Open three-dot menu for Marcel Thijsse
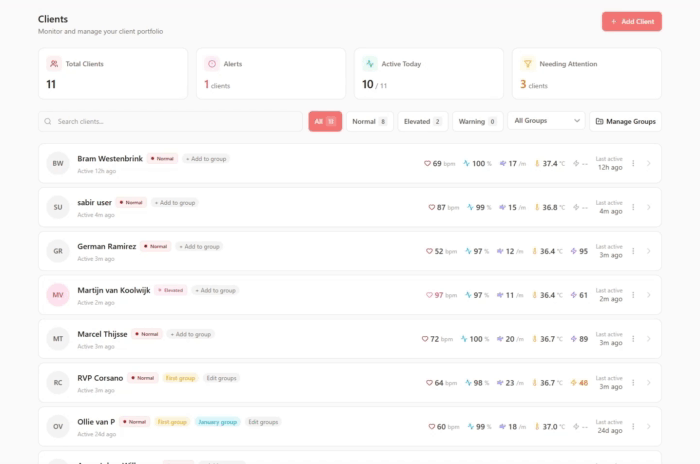The height and width of the screenshot is (464, 700). [x=633, y=339]
